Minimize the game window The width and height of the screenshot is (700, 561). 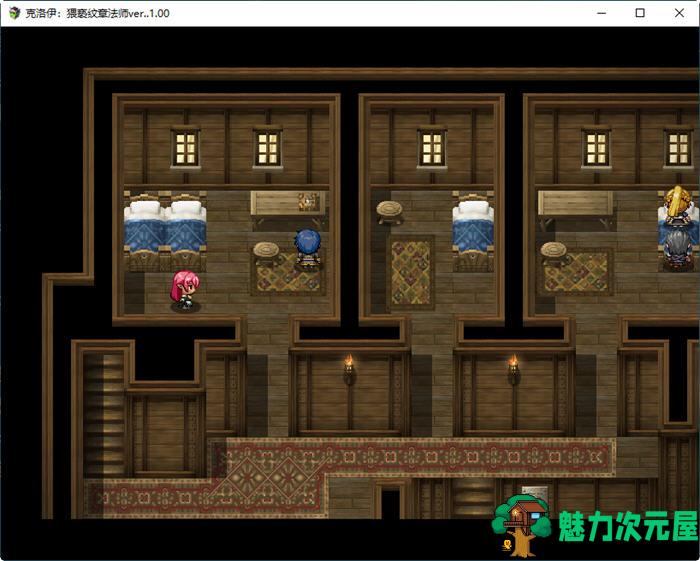point(601,13)
